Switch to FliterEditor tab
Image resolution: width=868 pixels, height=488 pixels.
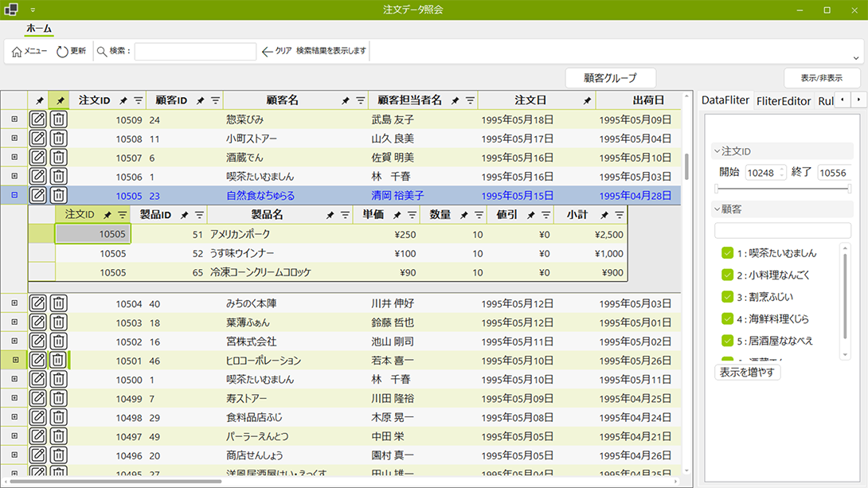click(x=784, y=100)
